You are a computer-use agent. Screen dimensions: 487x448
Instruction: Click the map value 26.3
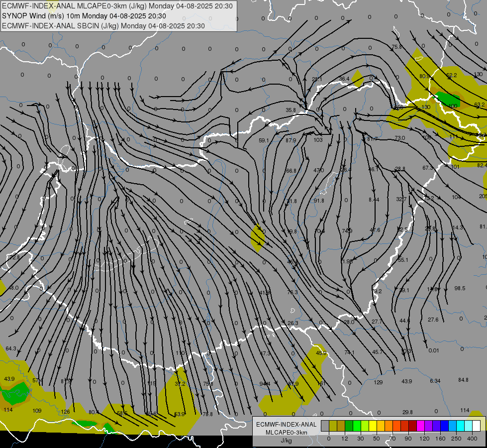coord(293,324)
